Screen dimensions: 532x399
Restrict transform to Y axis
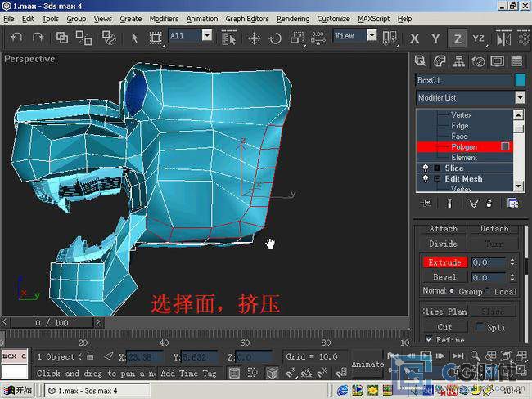[x=435, y=38]
